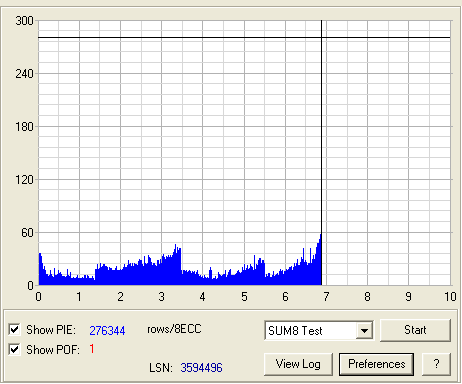This screenshot has width=462, height=384.
Task: Open the SUM8 Test dropdown arrow
Action: [364, 331]
